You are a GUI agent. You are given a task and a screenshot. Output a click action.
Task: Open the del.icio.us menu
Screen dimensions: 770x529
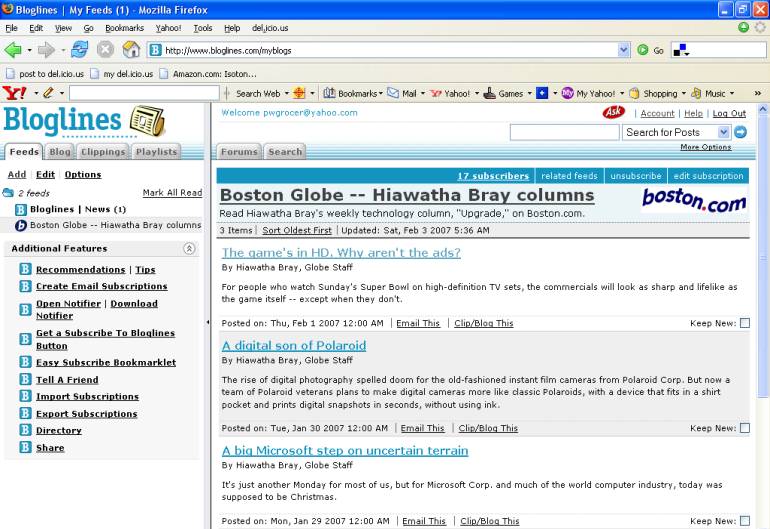click(270, 28)
